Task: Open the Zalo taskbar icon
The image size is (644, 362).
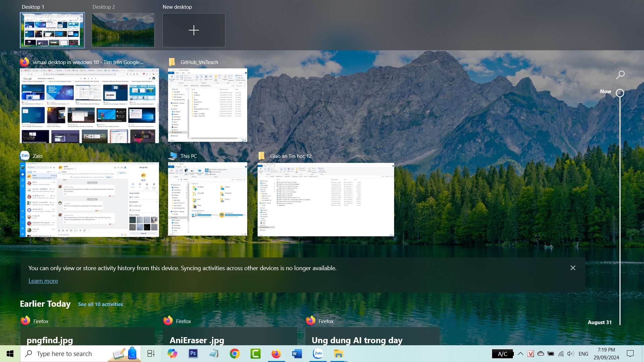Action: pos(318,354)
